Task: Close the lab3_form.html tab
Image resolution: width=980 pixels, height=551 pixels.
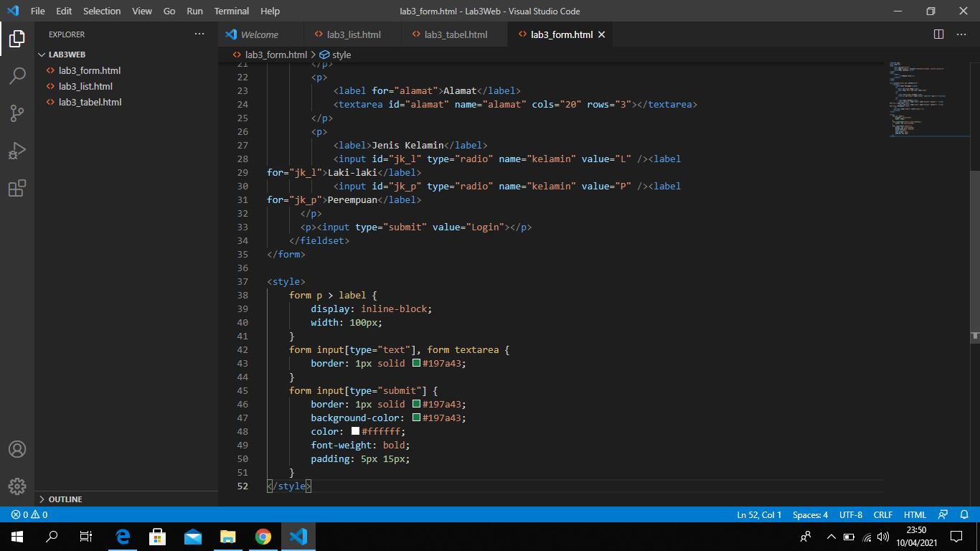Action: pos(602,34)
